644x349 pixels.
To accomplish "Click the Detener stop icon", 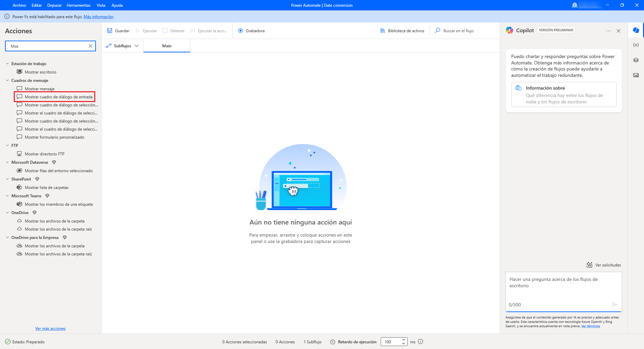I will (x=165, y=31).
